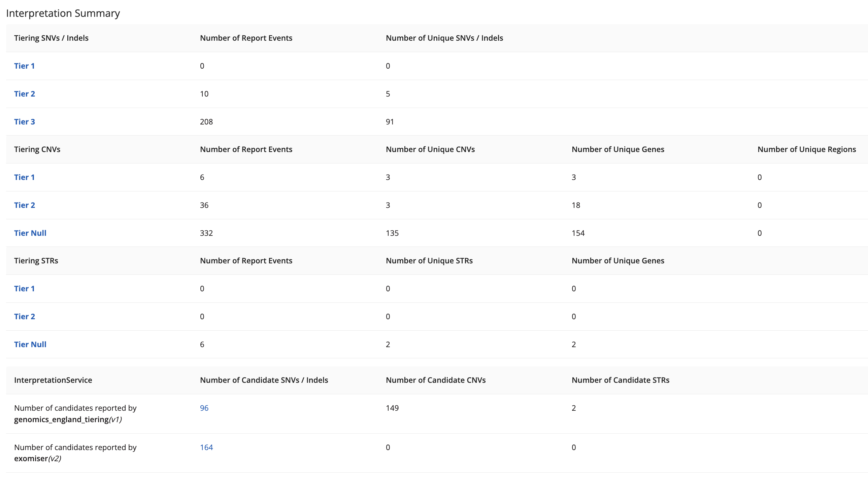Open Tier 2 link under Tiering SNVs / Indels
The image size is (868, 477).
click(x=25, y=94)
